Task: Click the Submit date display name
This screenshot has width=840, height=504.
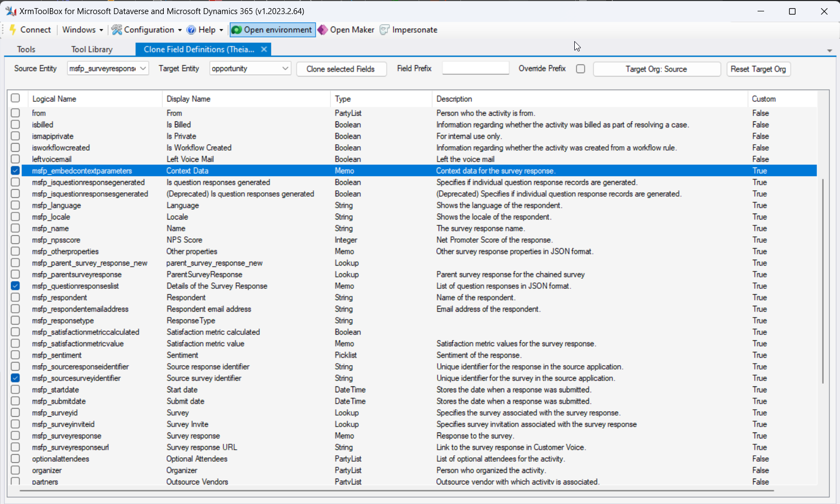Action: 185,401
